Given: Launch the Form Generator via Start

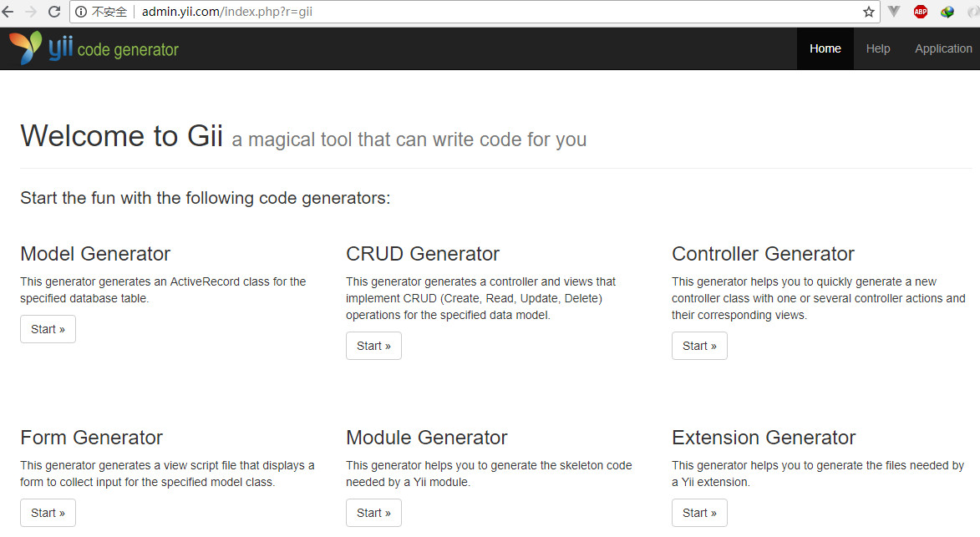Looking at the screenshot, I should pyautogui.click(x=48, y=513).
